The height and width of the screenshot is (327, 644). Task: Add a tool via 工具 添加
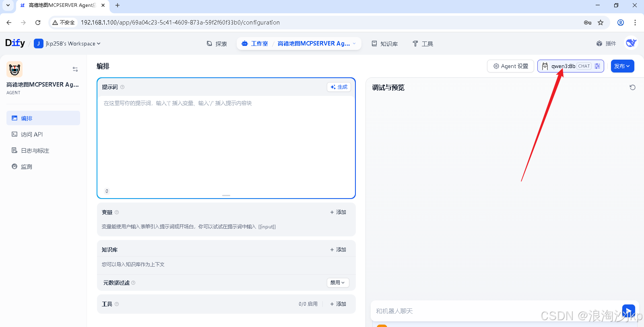pyautogui.click(x=338, y=304)
